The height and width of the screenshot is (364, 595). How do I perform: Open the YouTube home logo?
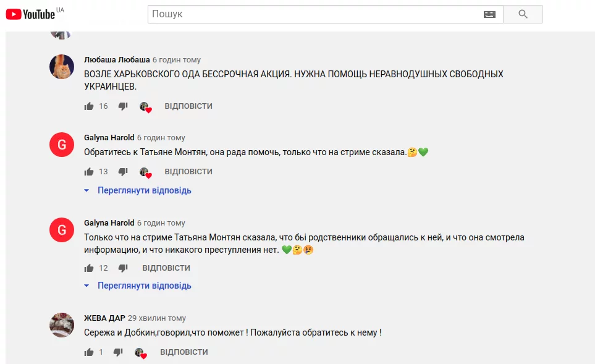(30, 14)
